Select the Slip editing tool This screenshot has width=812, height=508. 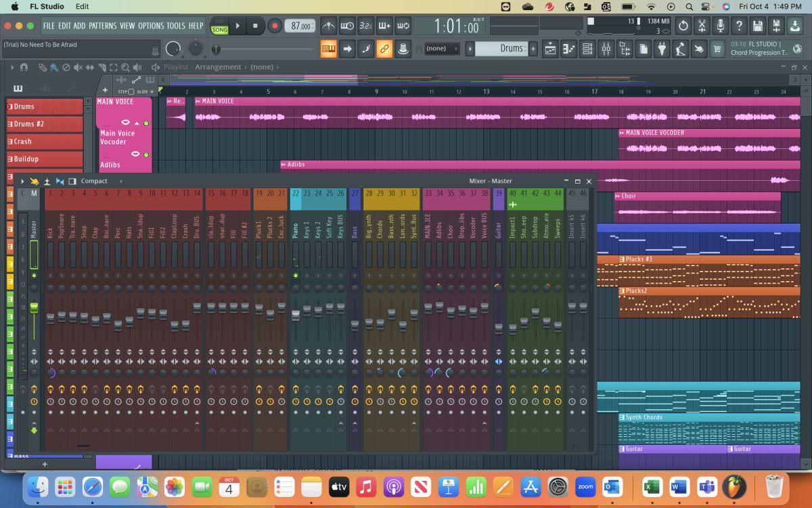click(x=90, y=67)
